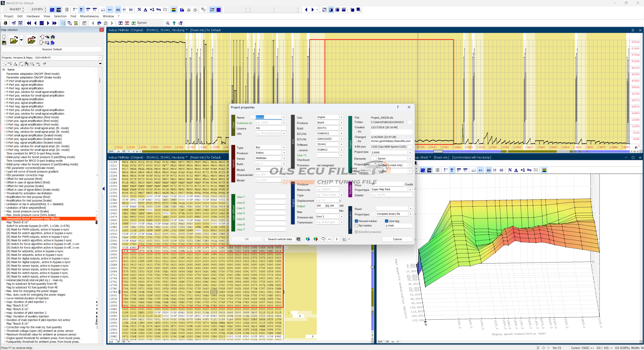Click the Cancel button in dialog

[397, 239]
